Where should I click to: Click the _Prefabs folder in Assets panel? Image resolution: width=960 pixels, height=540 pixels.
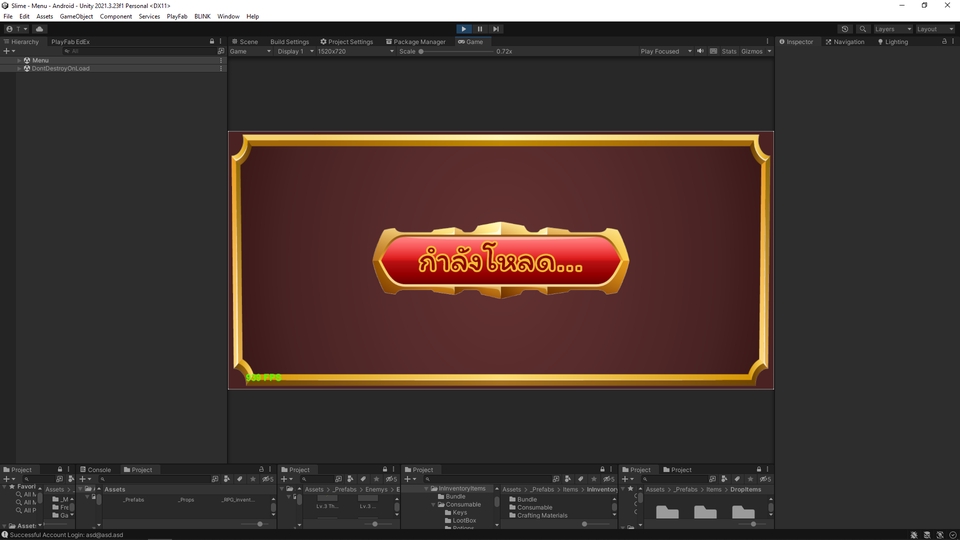click(x=133, y=500)
